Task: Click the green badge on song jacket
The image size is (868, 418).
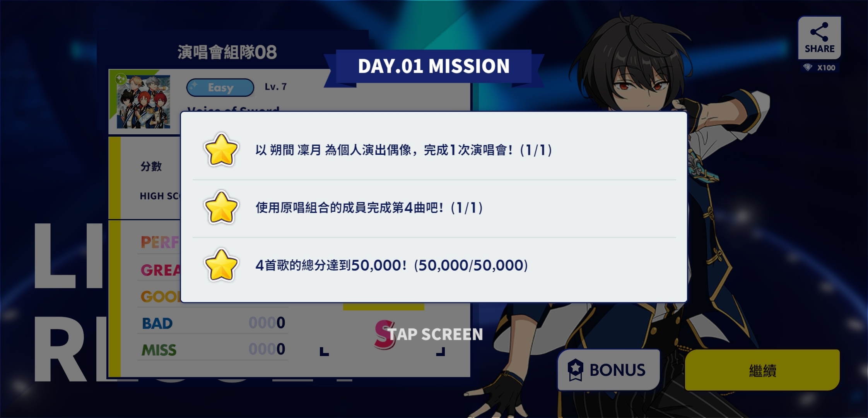Action: pos(121,79)
